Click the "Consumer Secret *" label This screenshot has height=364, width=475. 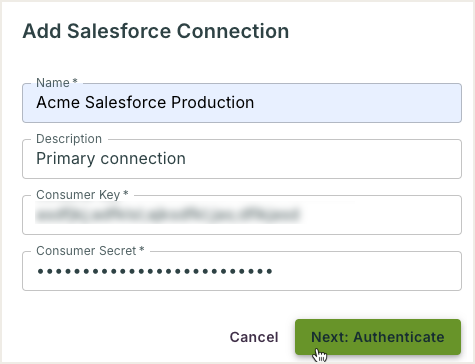pos(90,251)
